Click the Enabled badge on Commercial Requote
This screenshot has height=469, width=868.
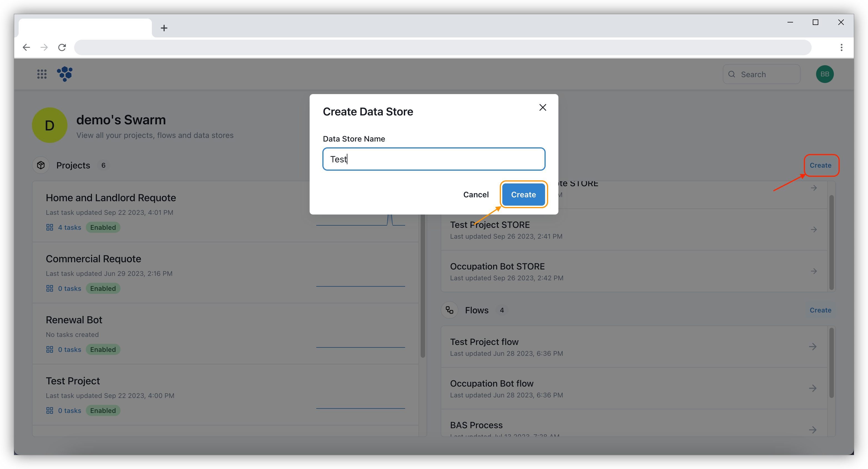tap(102, 288)
